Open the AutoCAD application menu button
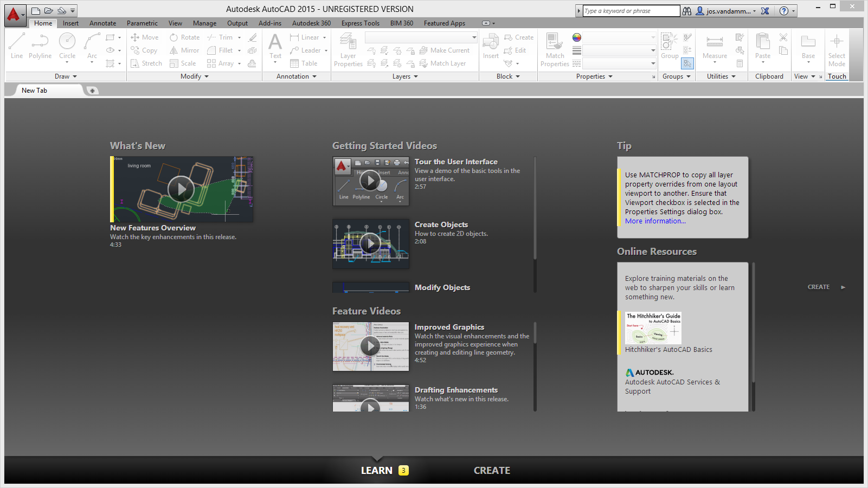This screenshot has width=868, height=488. pyautogui.click(x=15, y=15)
